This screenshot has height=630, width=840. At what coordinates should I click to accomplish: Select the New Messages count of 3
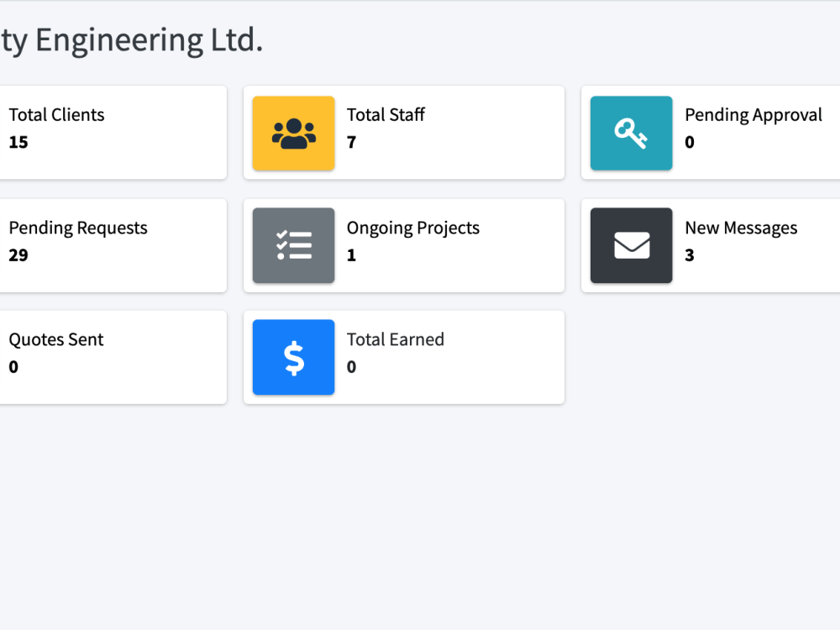click(x=689, y=255)
